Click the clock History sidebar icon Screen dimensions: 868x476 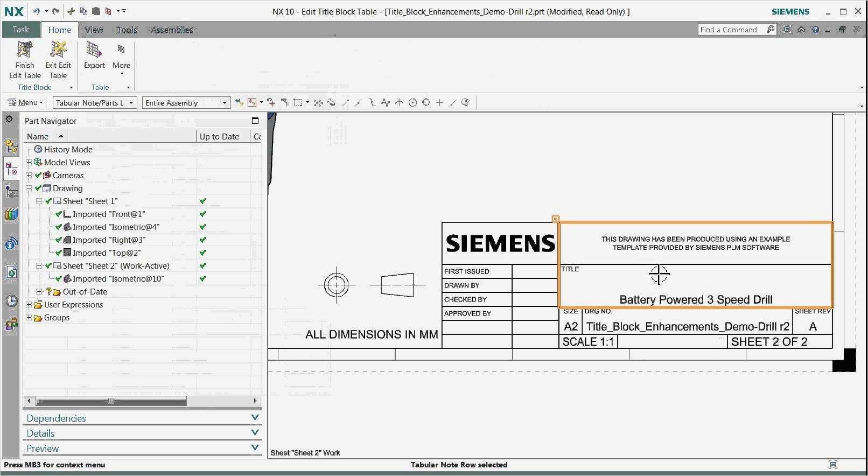pyautogui.click(x=11, y=300)
